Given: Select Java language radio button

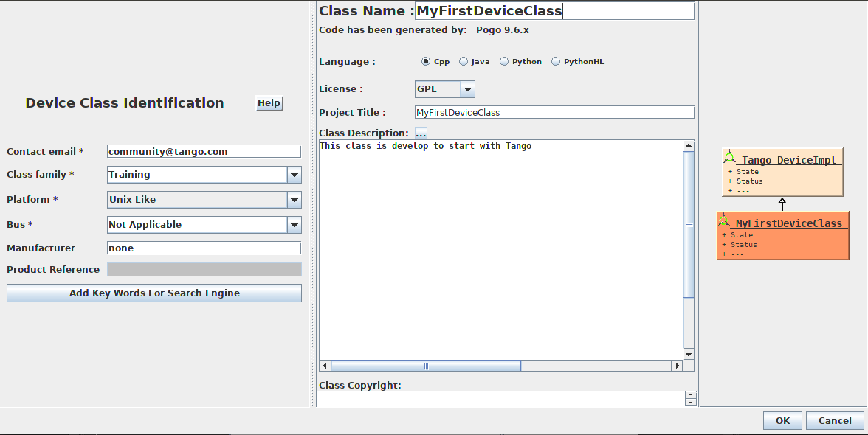Looking at the screenshot, I should coord(464,61).
